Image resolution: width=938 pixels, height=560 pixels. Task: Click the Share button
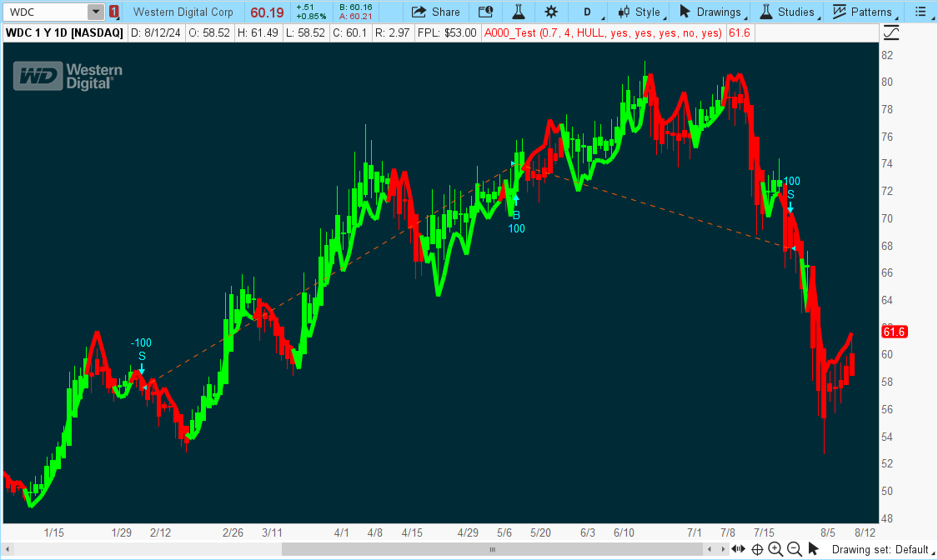click(435, 12)
